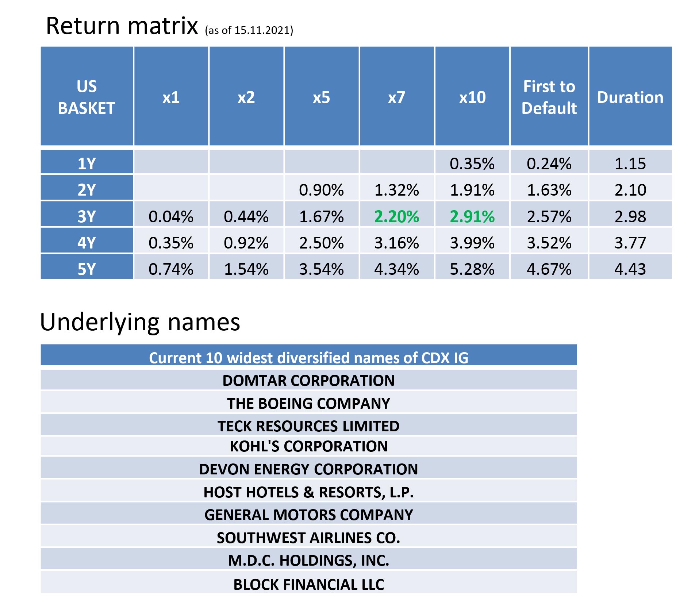Select the US BASKET header cell
The width and height of the screenshot is (695, 616).
coord(87,96)
